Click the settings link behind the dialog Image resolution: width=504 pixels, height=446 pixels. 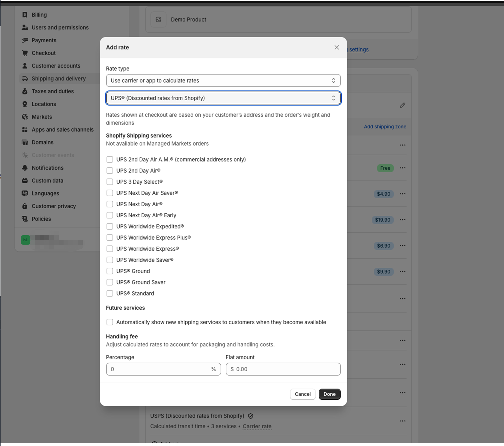coord(358,49)
